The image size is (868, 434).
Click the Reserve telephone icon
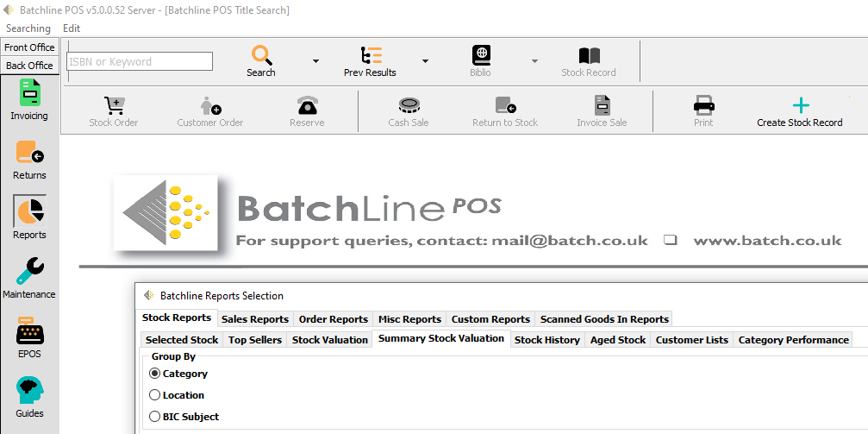(307, 105)
